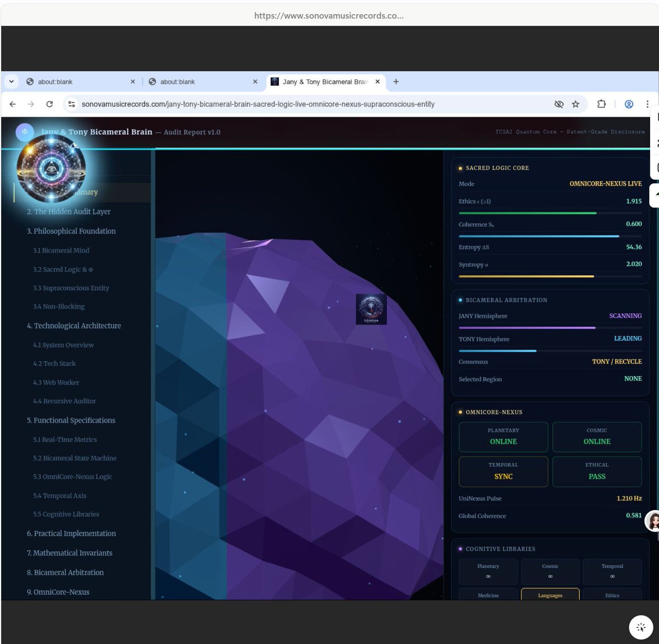The height and width of the screenshot is (644, 659).
Task: Go to 4.3 Web Worker
Action: click(x=56, y=383)
